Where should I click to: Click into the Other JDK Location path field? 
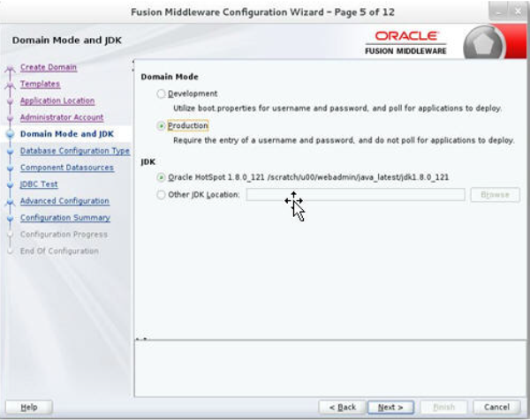click(355, 195)
